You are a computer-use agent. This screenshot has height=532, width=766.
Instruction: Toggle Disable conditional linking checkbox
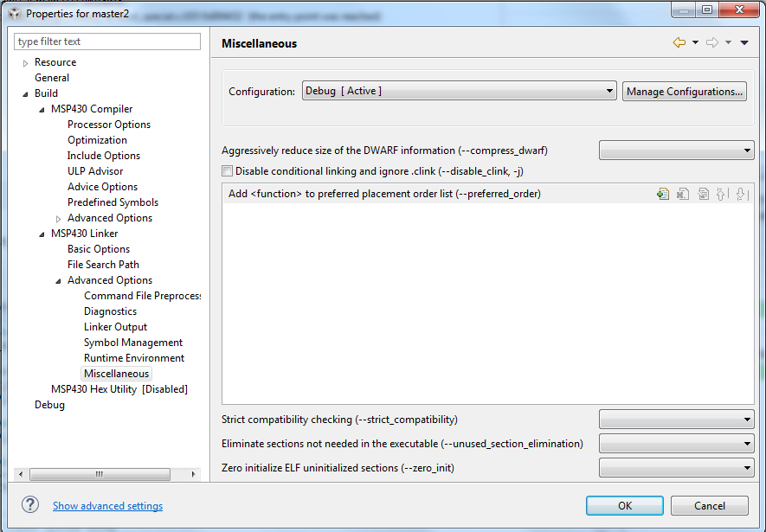[227, 170]
